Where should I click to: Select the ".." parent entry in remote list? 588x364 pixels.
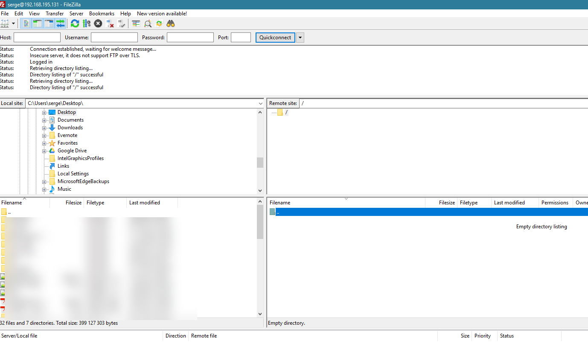(428, 212)
